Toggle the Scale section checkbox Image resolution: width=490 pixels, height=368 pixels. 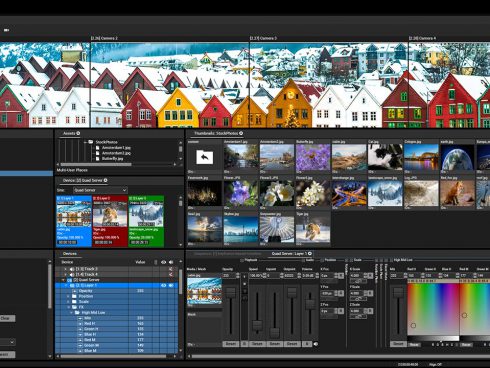coord(351,260)
